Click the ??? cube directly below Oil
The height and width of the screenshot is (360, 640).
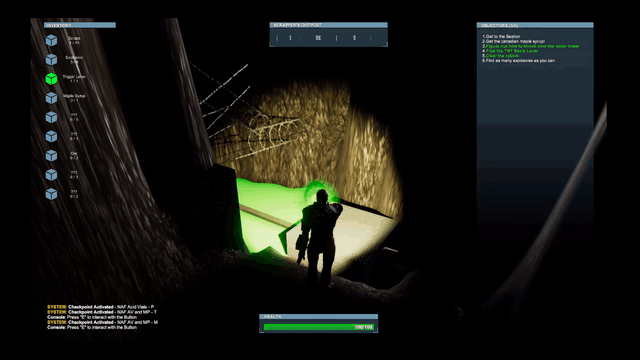pos(51,175)
